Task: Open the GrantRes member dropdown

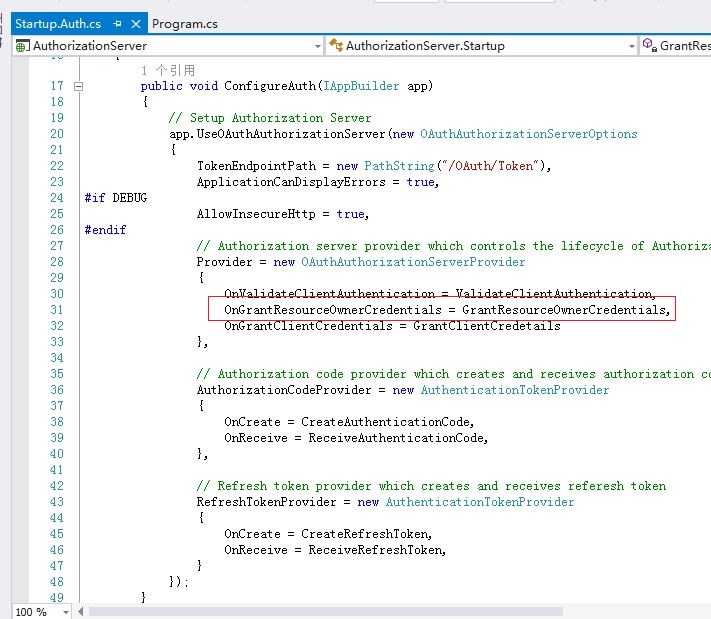Action: (676, 46)
